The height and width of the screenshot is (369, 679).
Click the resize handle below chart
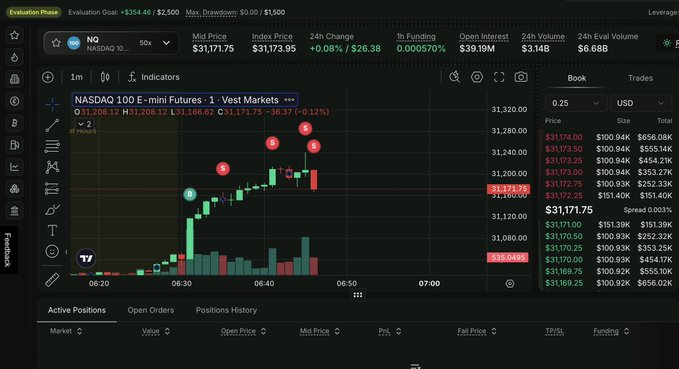pyautogui.click(x=358, y=295)
